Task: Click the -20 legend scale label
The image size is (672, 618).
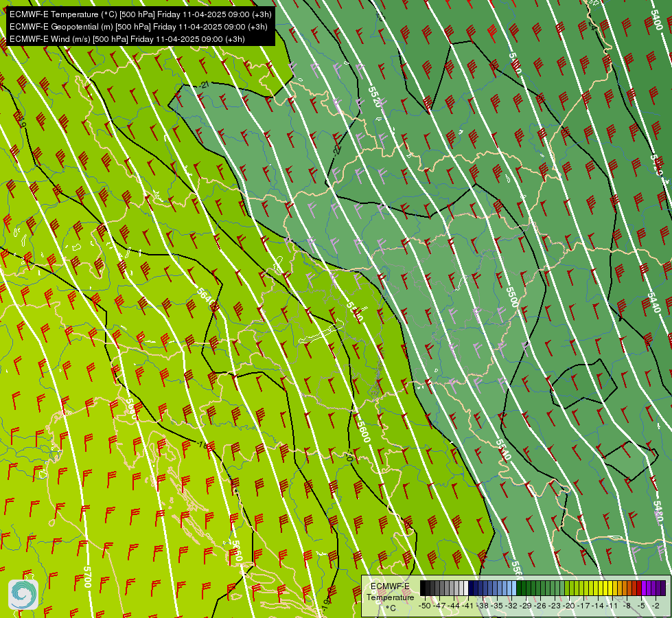Action: (x=569, y=606)
